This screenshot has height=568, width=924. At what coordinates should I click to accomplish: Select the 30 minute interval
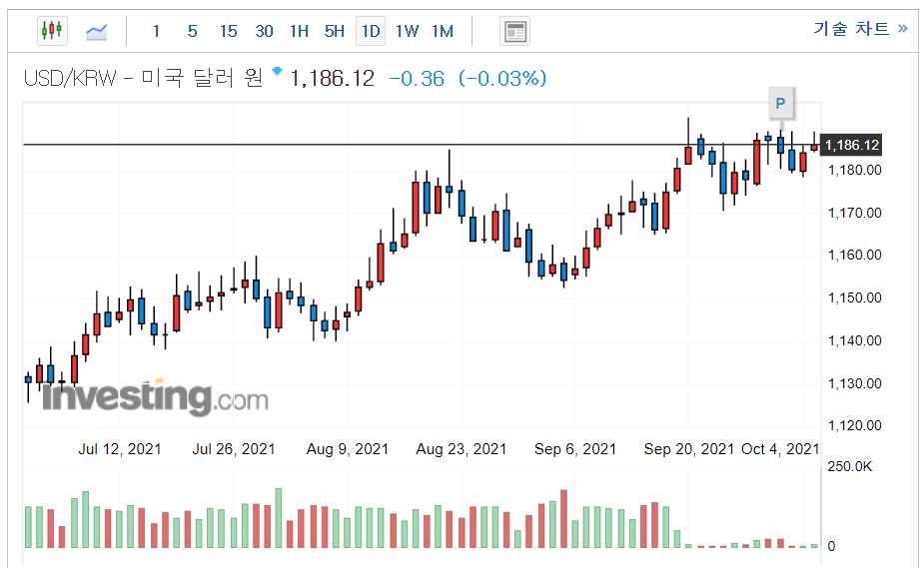[x=264, y=31]
